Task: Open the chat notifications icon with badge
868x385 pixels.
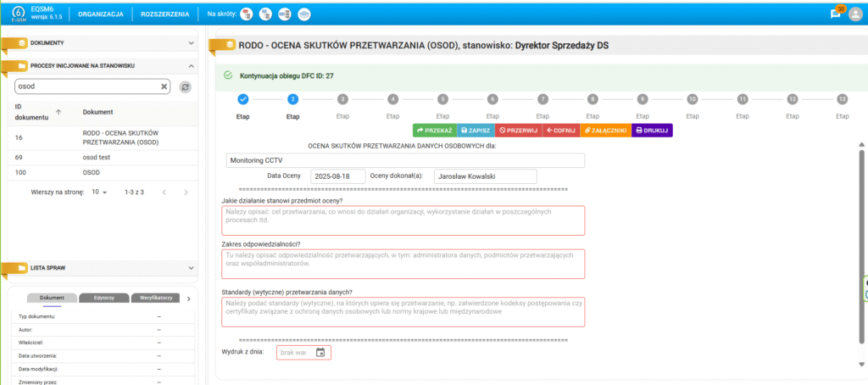Action: pyautogui.click(x=836, y=14)
